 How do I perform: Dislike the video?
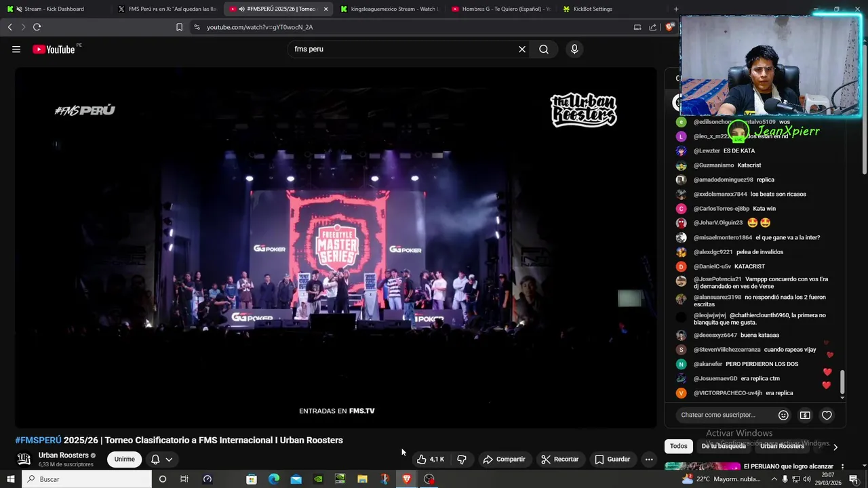click(462, 460)
